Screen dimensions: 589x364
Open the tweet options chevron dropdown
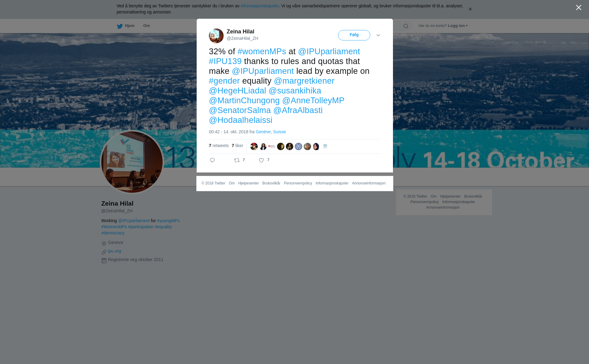coord(378,36)
